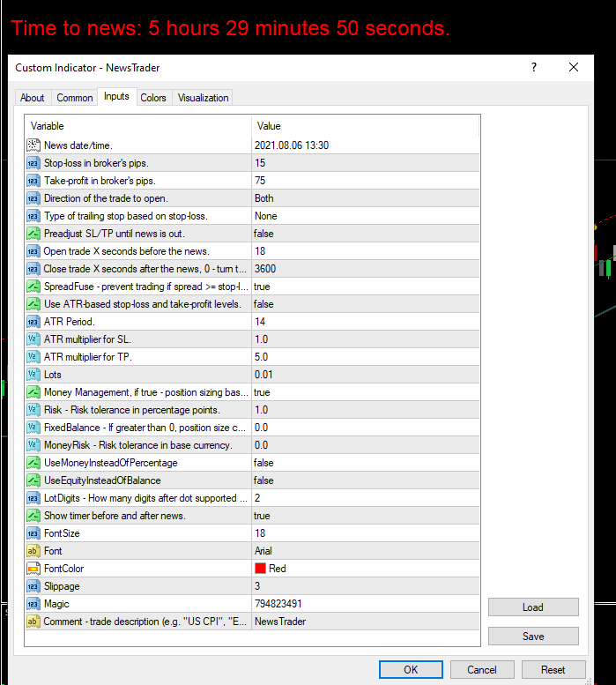
Task: Click the help question mark in the title bar
Action: pos(533,67)
